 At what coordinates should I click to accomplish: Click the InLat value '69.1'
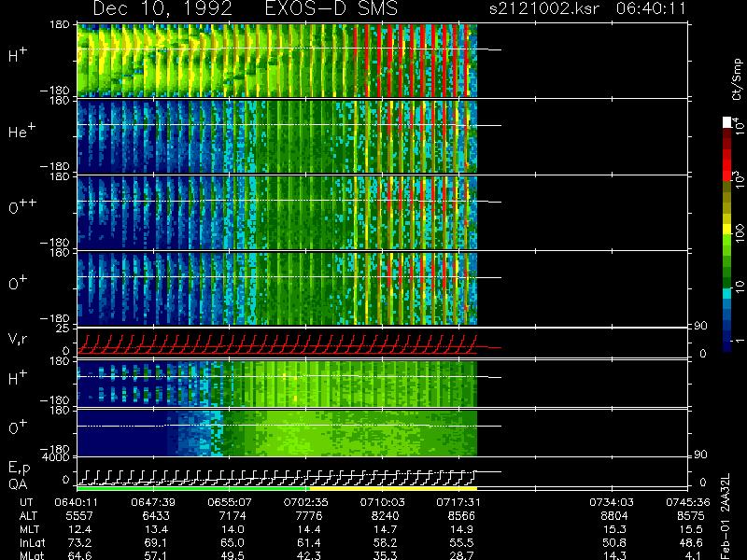coord(156,542)
